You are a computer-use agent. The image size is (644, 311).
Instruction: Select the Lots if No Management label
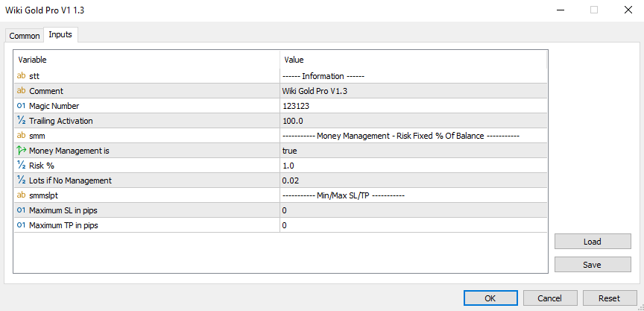click(70, 180)
